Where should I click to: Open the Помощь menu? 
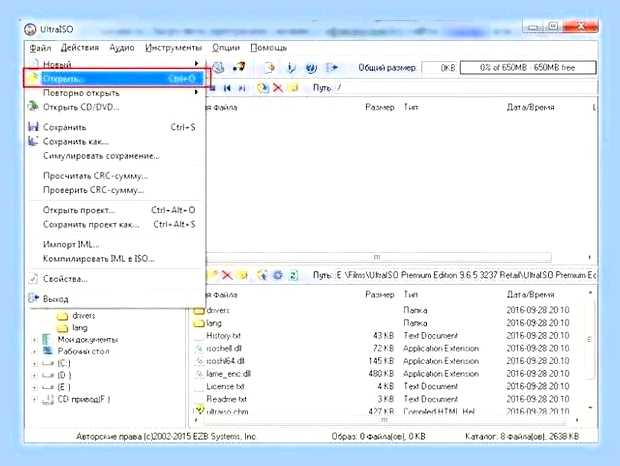coord(268,48)
